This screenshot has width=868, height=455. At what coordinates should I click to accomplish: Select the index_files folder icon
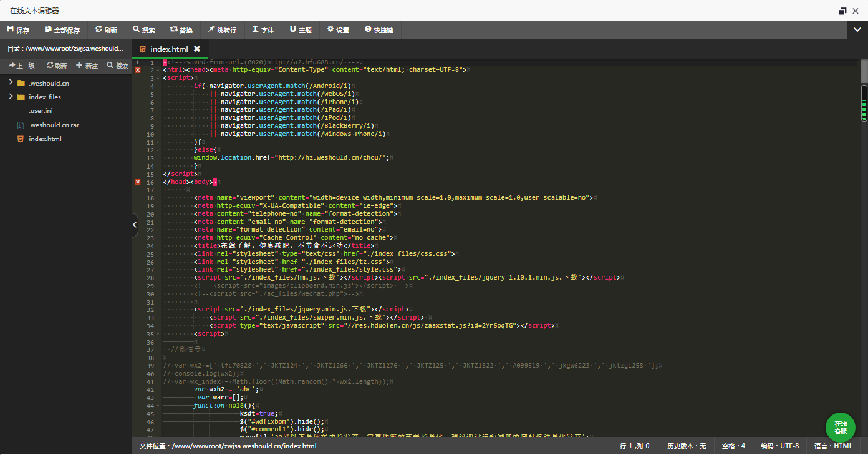[x=21, y=97]
